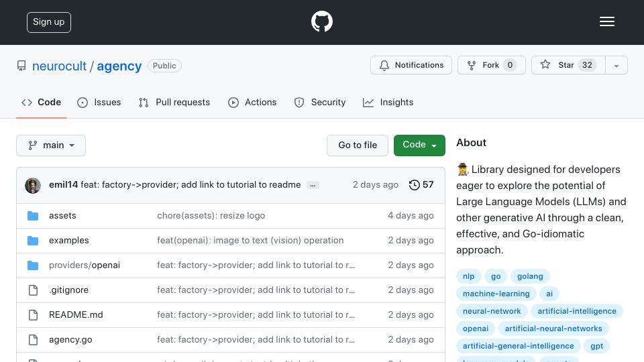
Task: Open 'chore(assets): resize logo' commit
Action: pos(211,215)
